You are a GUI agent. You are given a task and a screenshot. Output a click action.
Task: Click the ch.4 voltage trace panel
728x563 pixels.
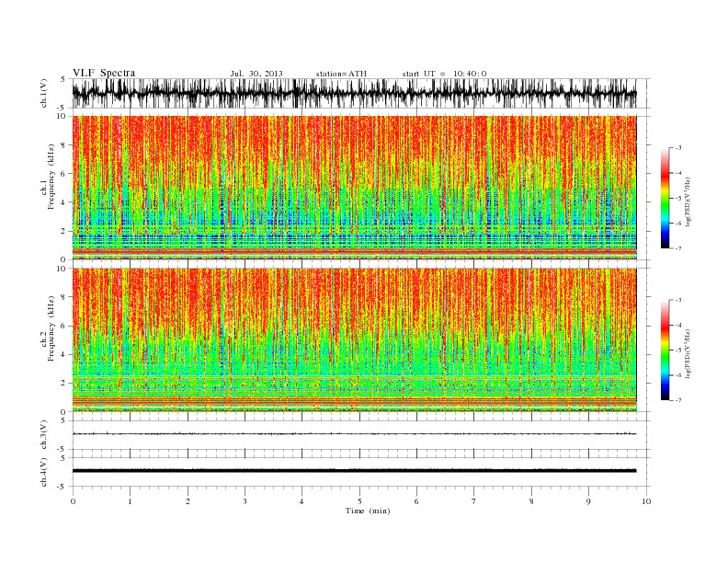coord(361,472)
